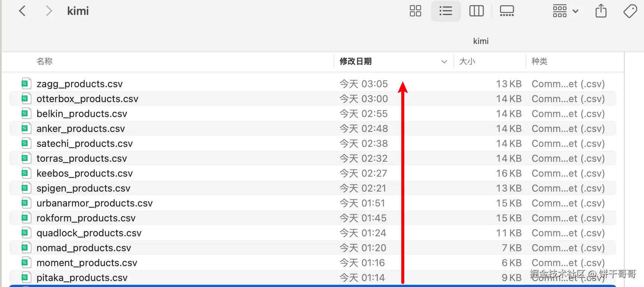
Task: Select zagg_products.csv file name
Action: click(x=80, y=84)
